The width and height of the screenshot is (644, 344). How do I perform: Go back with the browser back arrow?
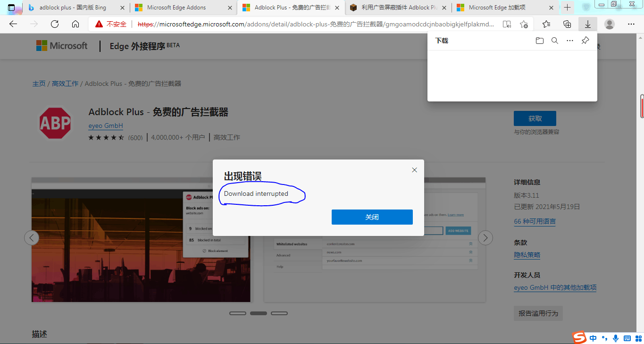pos(13,24)
